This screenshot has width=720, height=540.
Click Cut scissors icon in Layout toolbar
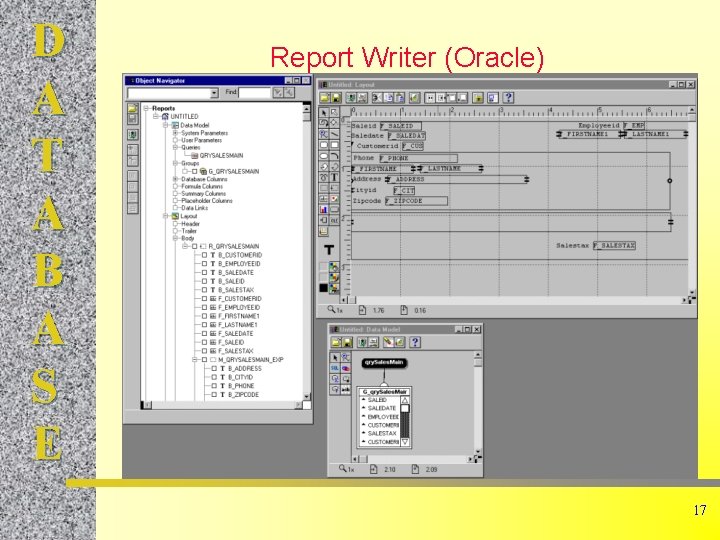point(377,98)
